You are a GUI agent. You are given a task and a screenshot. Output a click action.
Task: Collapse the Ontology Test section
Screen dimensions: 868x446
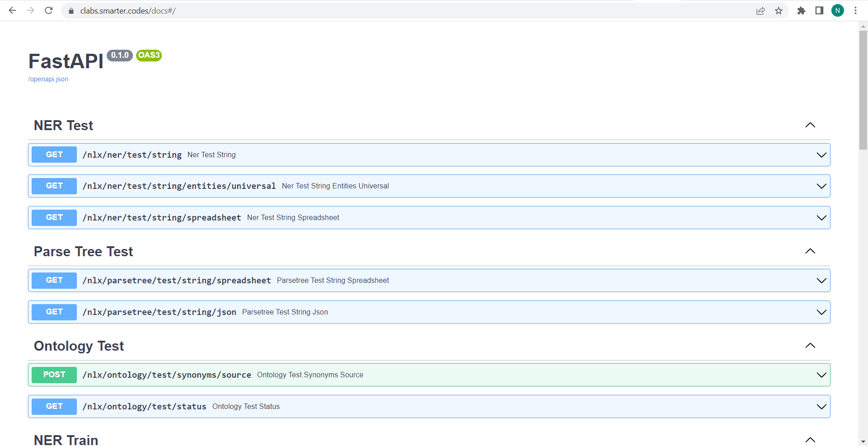(810, 346)
